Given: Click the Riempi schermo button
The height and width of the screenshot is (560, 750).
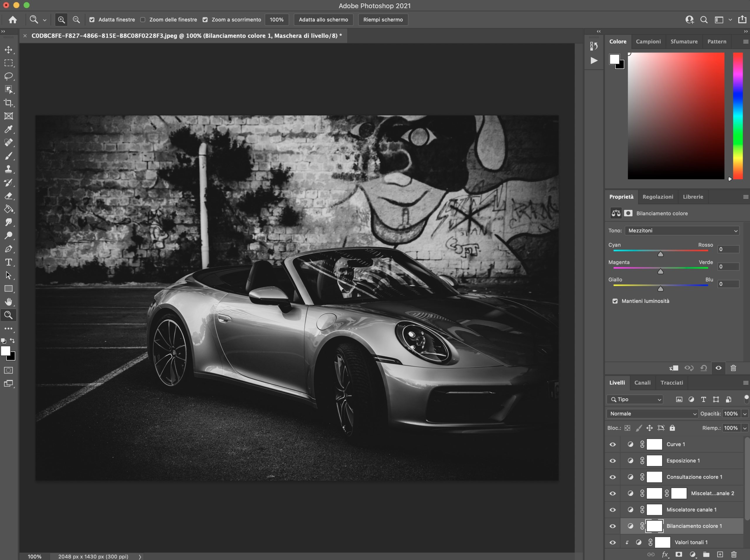Looking at the screenshot, I should tap(383, 19).
